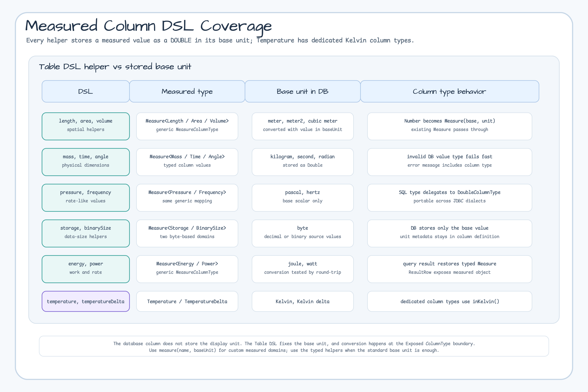Screen dimensions: 588x392
Task: Click the "Measure<Storage / BinarySize>" cell
Action: (187, 233)
